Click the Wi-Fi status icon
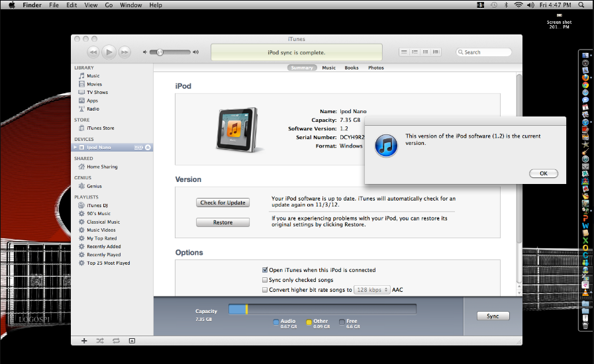Image resolution: width=594 pixels, height=364 pixels. (x=519, y=5)
